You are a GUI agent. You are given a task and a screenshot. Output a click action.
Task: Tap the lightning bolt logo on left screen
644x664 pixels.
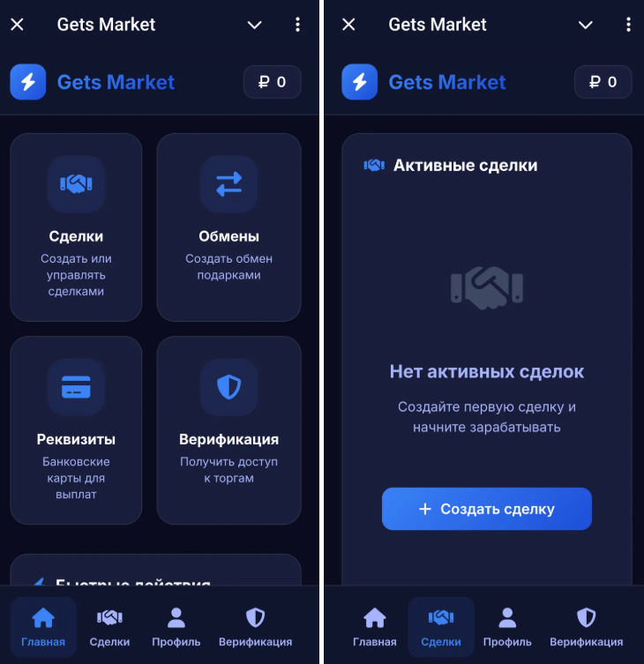coord(28,82)
